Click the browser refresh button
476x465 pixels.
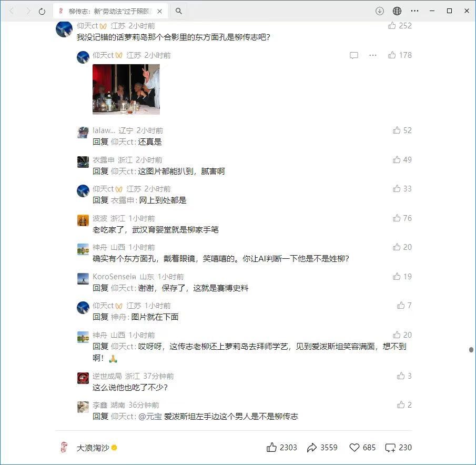[42, 11]
